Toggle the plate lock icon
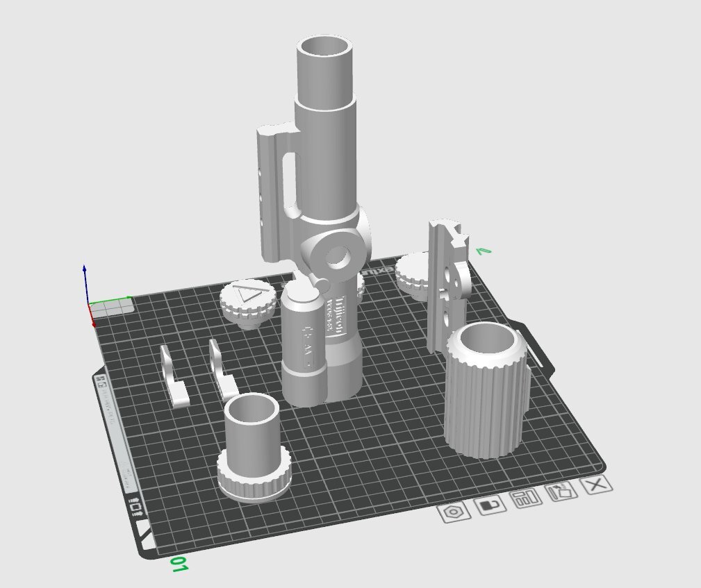 coord(490,506)
